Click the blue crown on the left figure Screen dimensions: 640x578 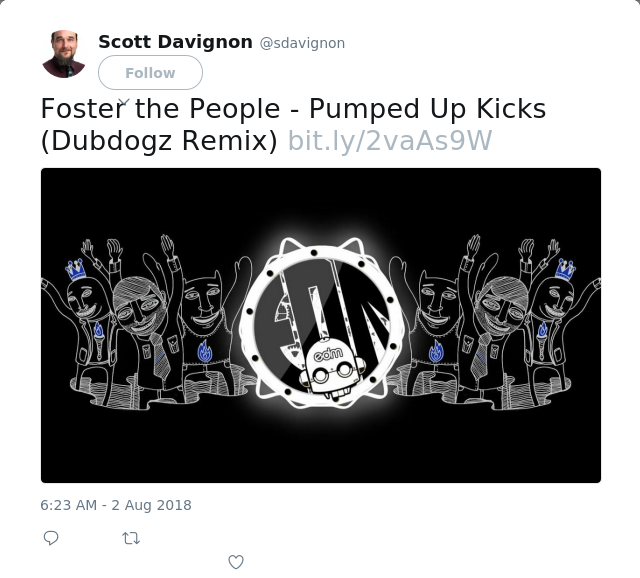click(x=76, y=269)
